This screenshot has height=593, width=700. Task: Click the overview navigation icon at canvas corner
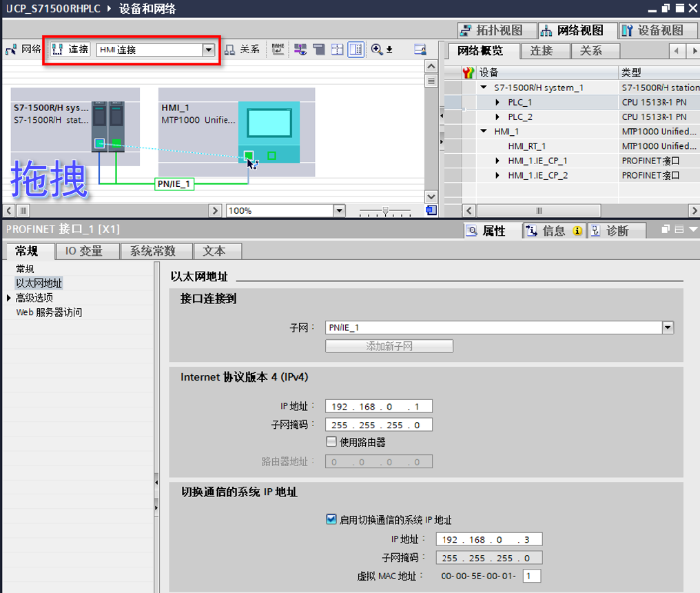[431, 210]
